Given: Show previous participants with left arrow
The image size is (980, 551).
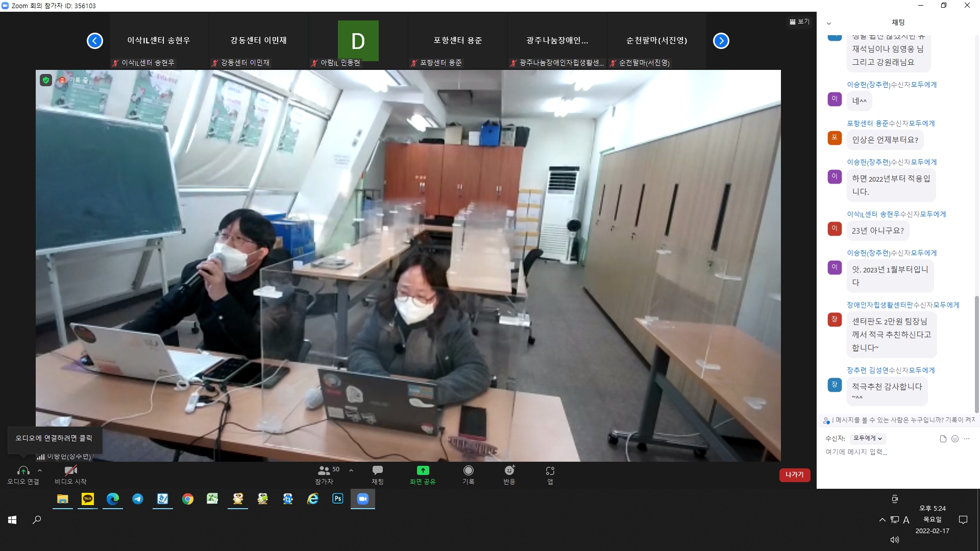Looking at the screenshot, I should (95, 41).
